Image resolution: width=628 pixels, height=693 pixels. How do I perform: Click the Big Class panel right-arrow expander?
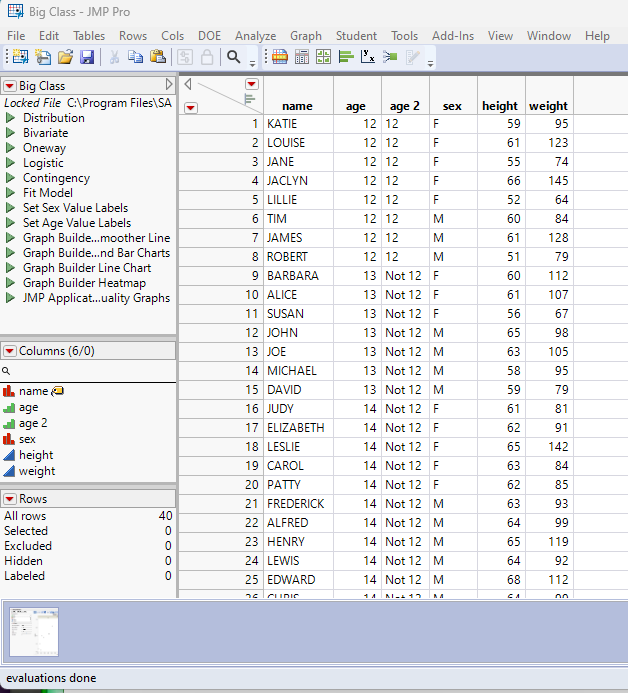[169, 84]
